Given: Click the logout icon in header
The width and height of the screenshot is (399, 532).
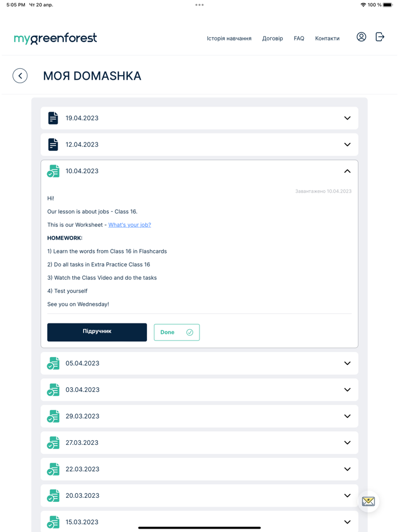Looking at the screenshot, I should [x=380, y=36].
